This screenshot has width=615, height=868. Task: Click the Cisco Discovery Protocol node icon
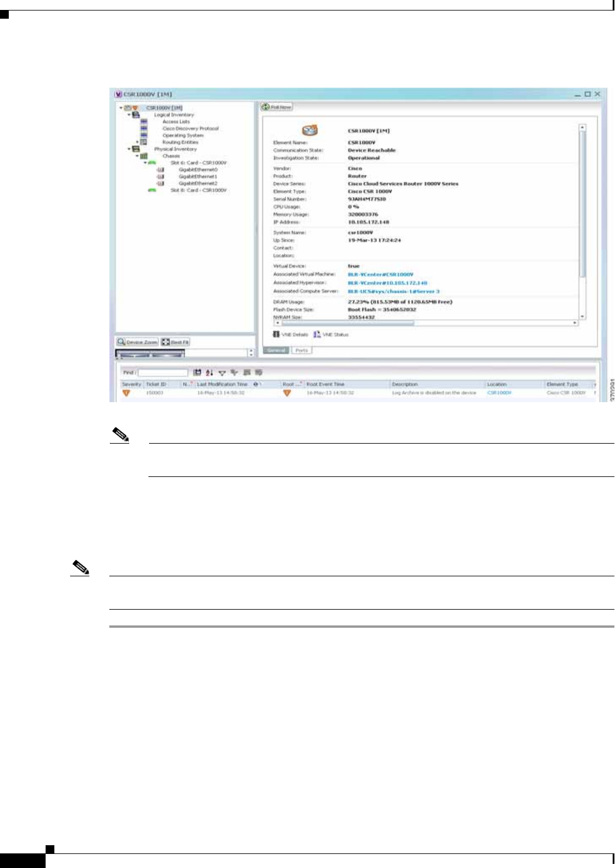pos(144,129)
